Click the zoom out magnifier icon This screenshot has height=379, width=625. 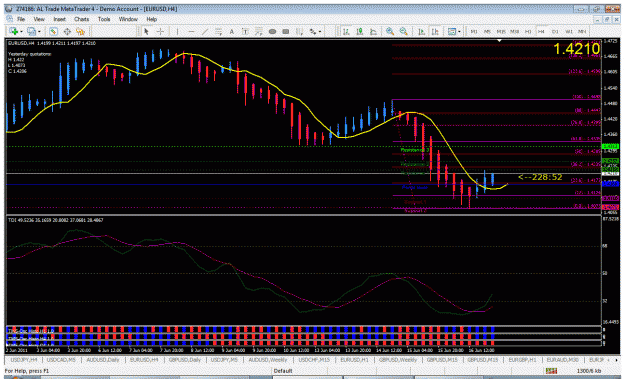pos(403,31)
